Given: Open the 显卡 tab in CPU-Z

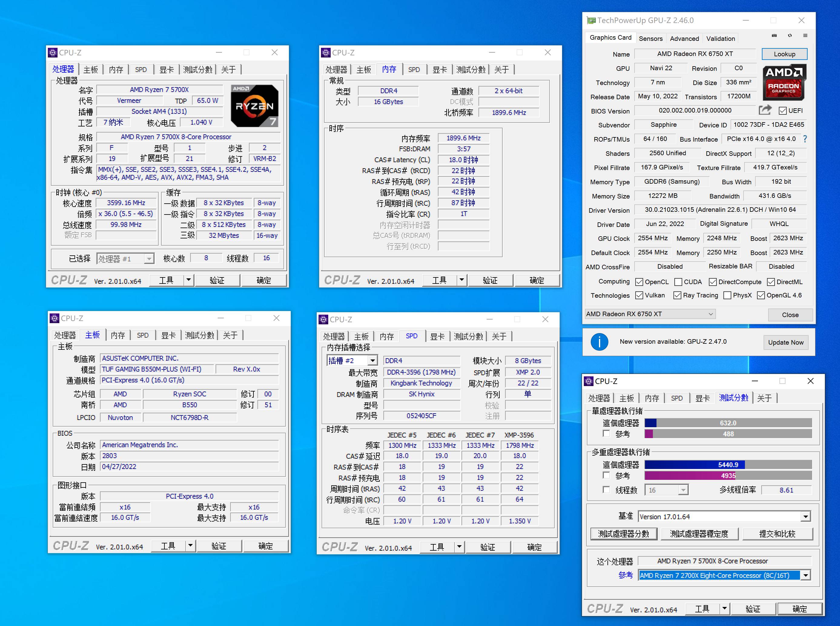Looking at the screenshot, I should 167,69.
